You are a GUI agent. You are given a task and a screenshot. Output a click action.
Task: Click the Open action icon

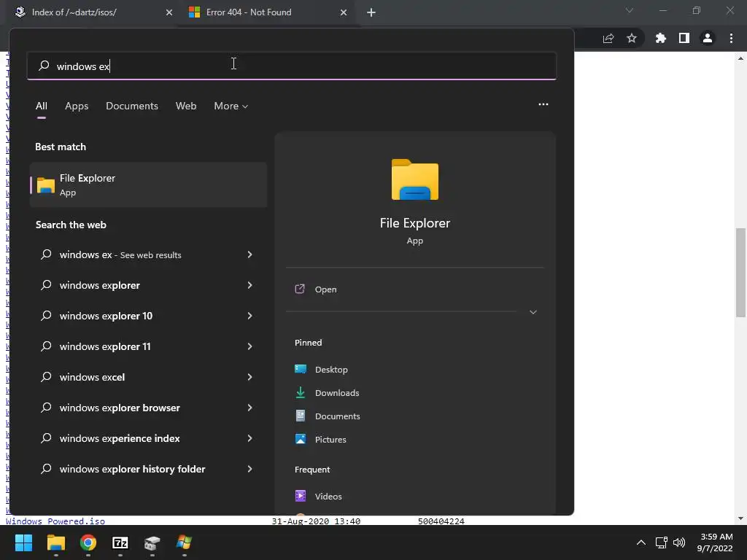pyautogui.click(x=300, y=289)
